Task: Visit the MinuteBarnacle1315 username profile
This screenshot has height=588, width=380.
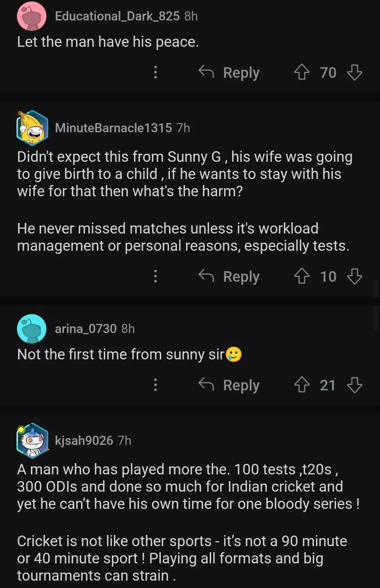Action: click(x=113, y=128)
